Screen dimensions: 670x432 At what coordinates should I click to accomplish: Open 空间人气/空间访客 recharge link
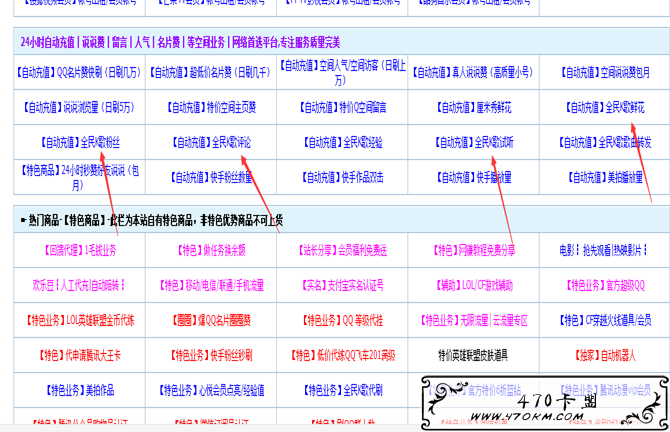(x=342, y=73)
